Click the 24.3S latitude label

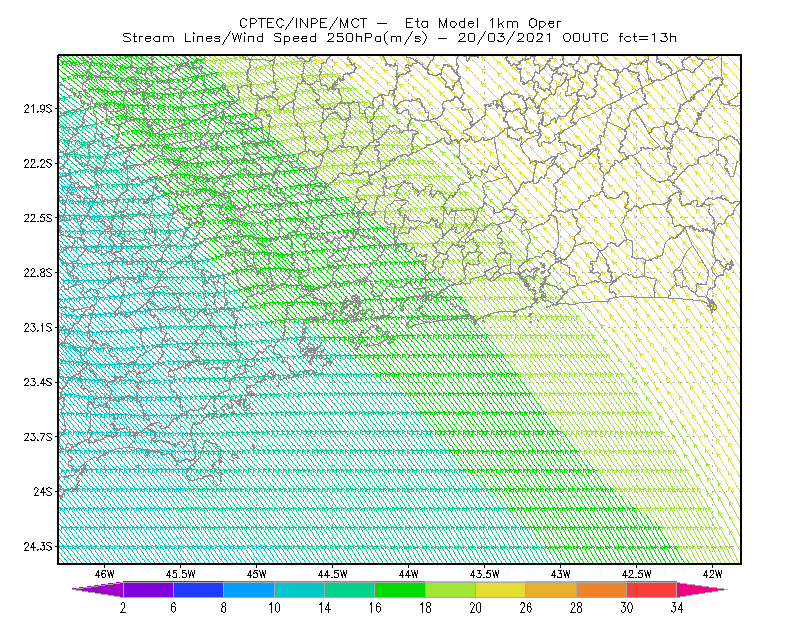pyautogui.click(x=38, y=546)
